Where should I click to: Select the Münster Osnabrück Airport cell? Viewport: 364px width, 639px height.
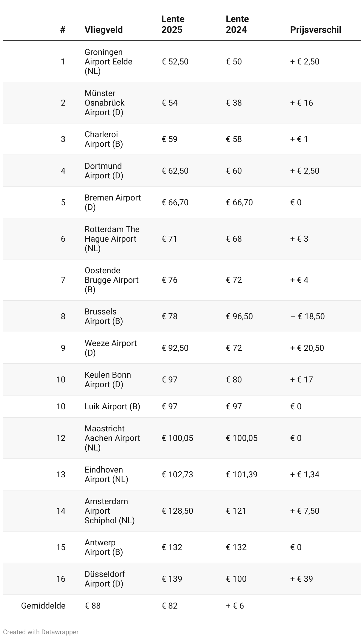(104, 103)
